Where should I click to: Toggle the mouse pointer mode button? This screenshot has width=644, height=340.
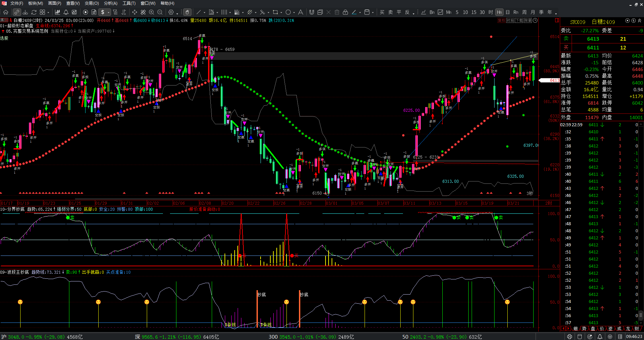coord(188,12)
